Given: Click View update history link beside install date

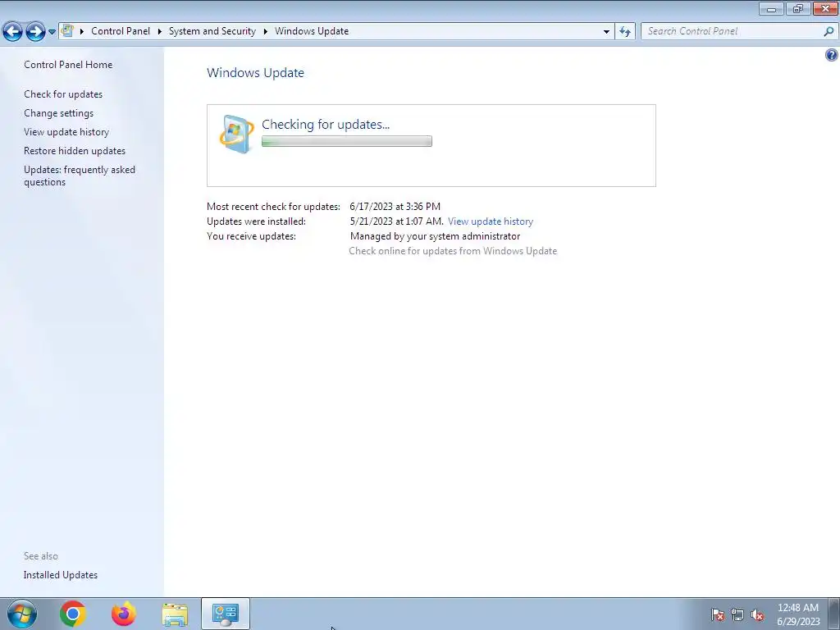Looking at the screenshot, I should pos(491,221).
